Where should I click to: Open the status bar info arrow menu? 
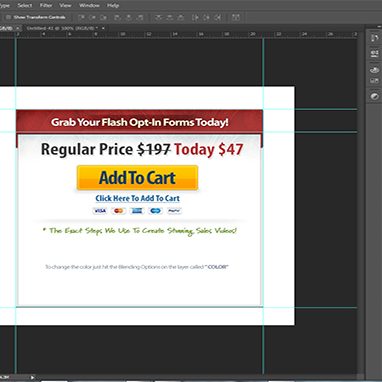point(33,377)
